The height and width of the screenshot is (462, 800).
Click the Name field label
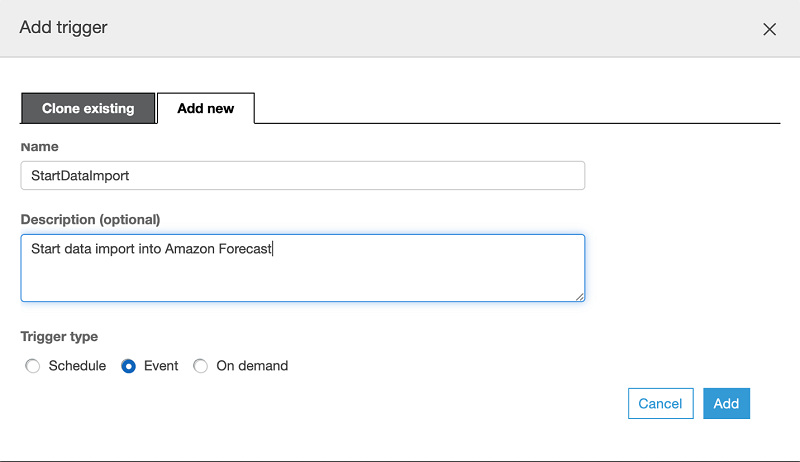tap(39, 146)
